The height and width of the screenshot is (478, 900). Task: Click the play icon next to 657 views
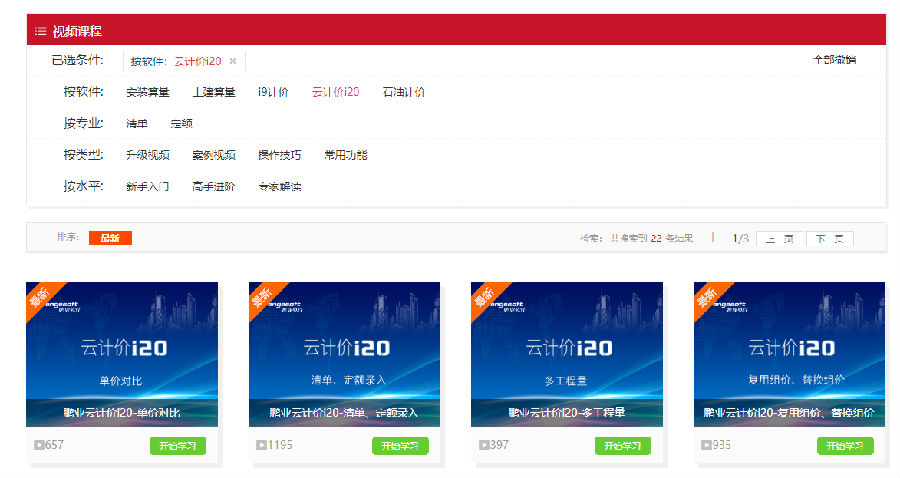[38, 445]
